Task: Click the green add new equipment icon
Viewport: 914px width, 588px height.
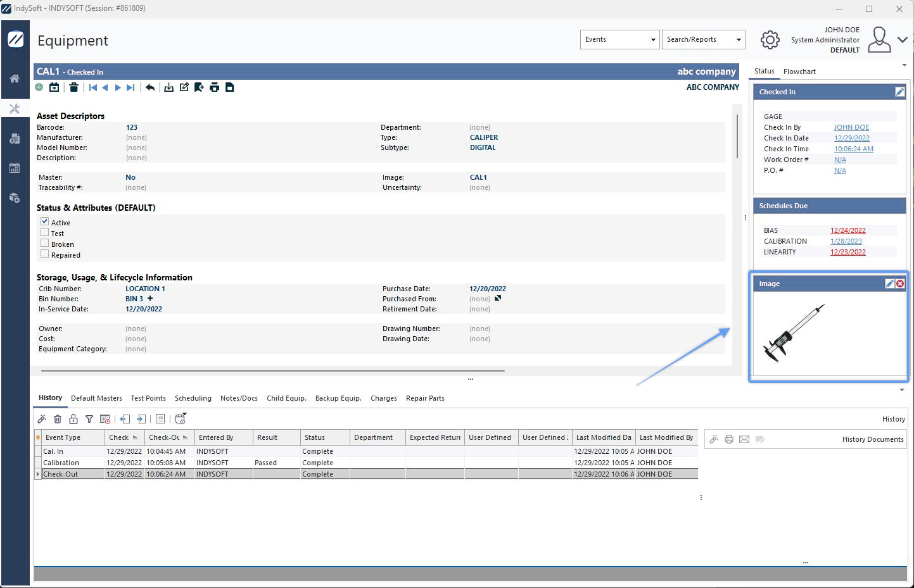Action: [39, 87]
